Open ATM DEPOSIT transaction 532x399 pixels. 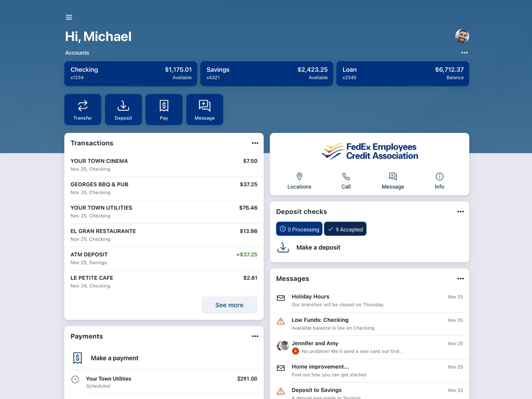[164, 259]
